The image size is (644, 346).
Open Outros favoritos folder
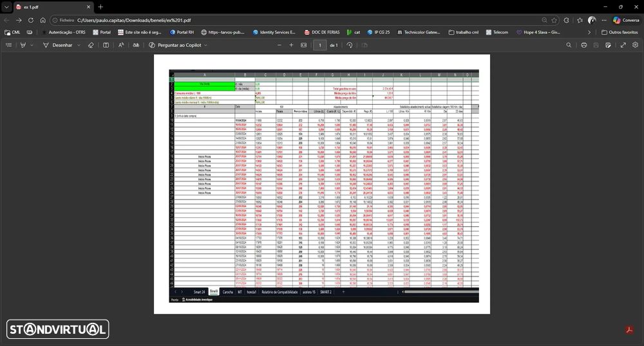click(x=620, y=32)
